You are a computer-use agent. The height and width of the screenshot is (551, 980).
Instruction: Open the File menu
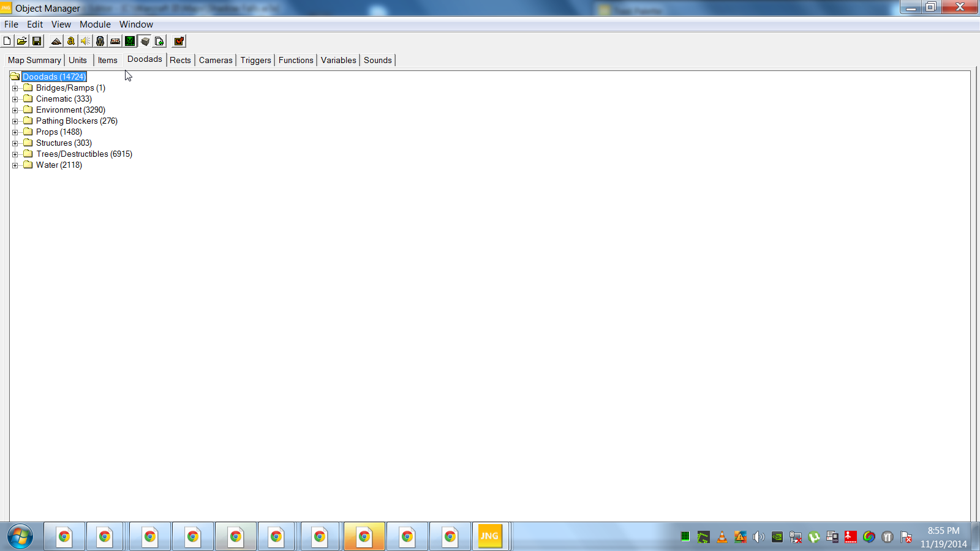[11, 24]
